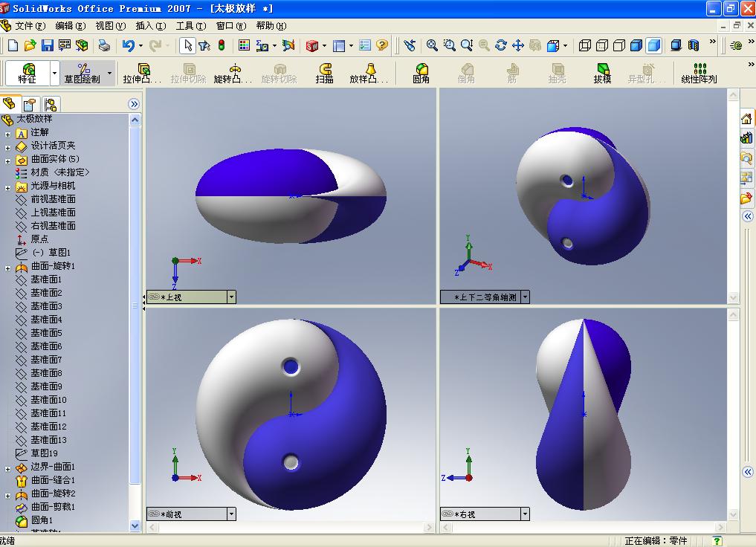Click the eDrawings publish icon
The width and height of the screenshot is (756, 547).
point(736,45)
